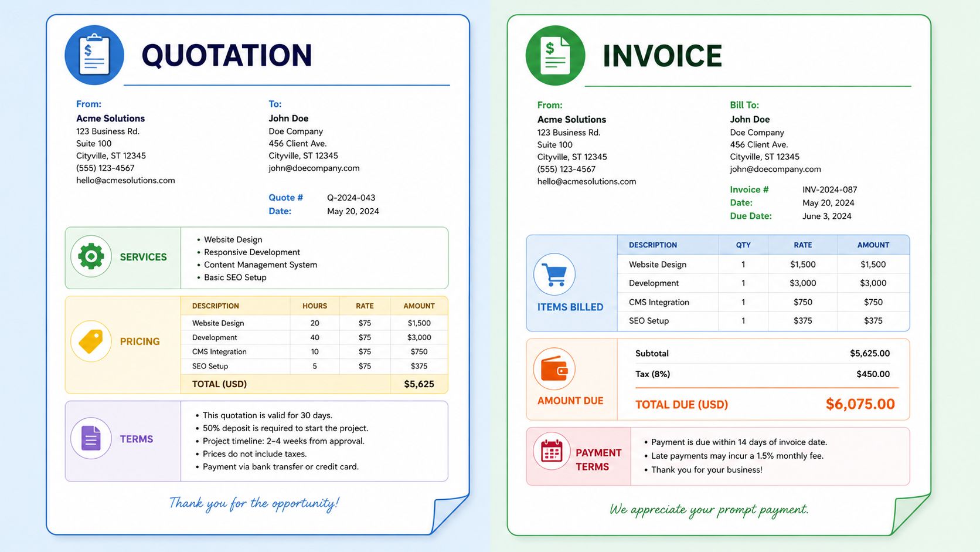Click the PRICING section label
Viewport: 980px width, 552px height.
pyautogui.click(x=139, y=341)
